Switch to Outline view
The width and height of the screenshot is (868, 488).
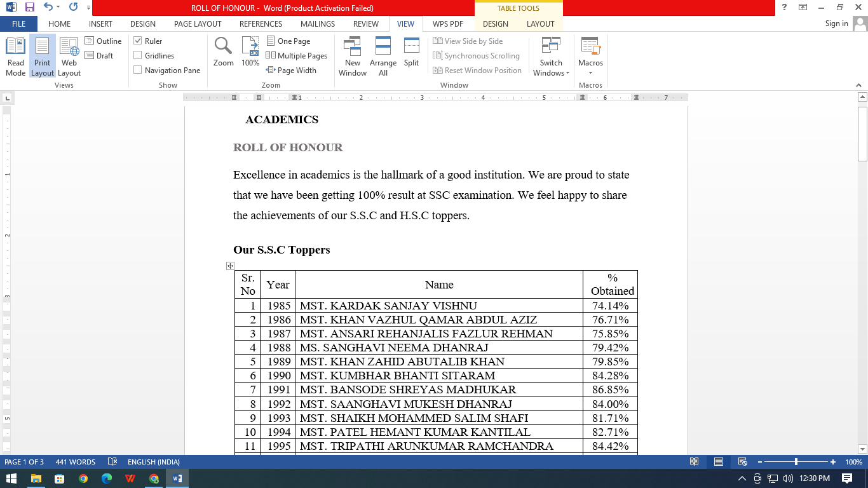(103, 41)
